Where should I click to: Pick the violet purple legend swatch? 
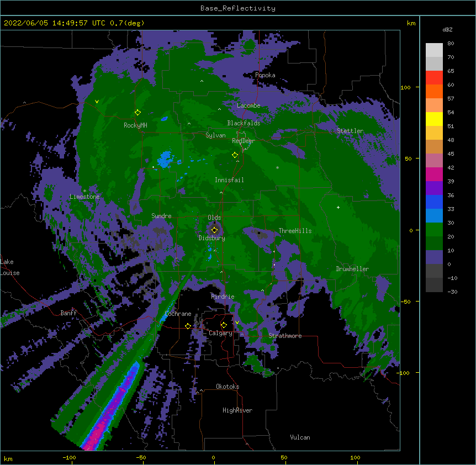click(x=434, y=188)
